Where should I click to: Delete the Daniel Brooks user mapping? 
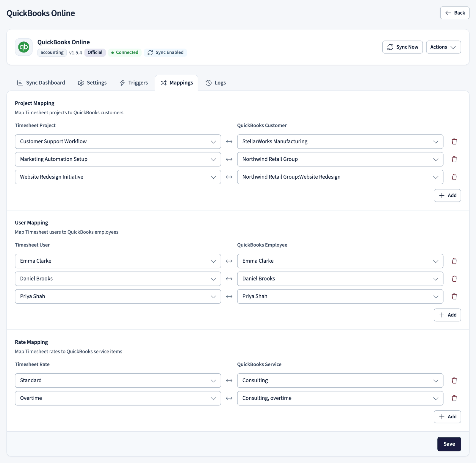pyautogui.click(x=454, y=279)
